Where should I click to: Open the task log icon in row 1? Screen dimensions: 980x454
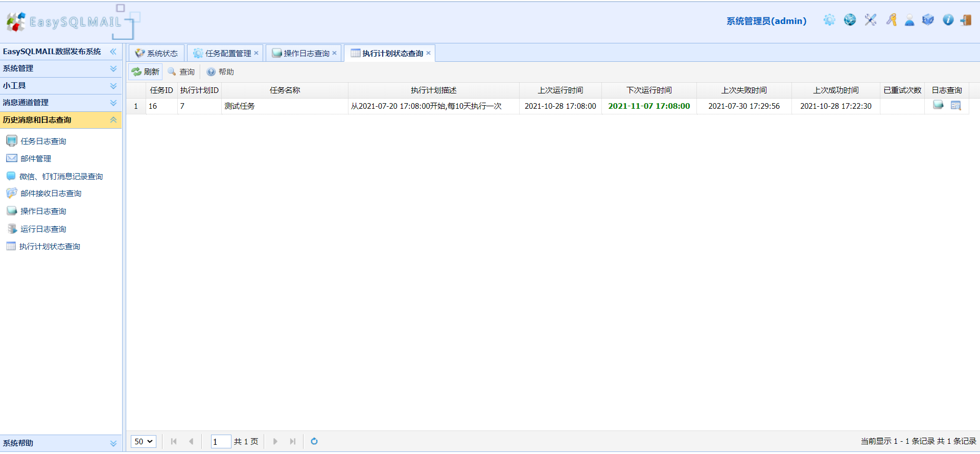click(x=938, y=105)
